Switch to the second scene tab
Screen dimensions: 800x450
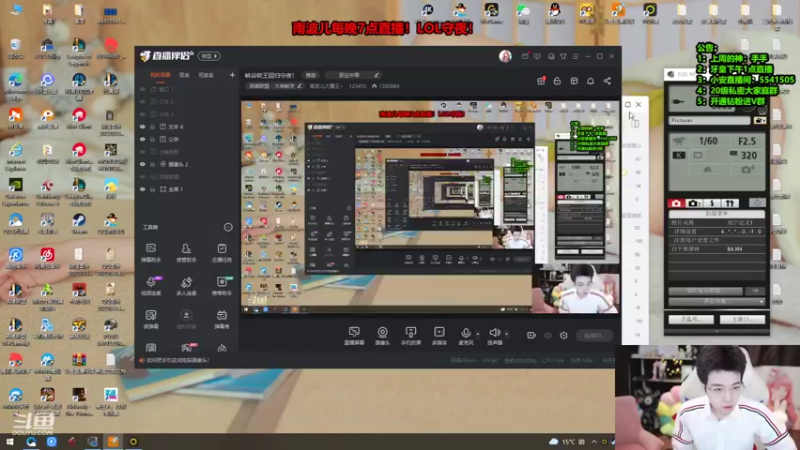point(184,75)
